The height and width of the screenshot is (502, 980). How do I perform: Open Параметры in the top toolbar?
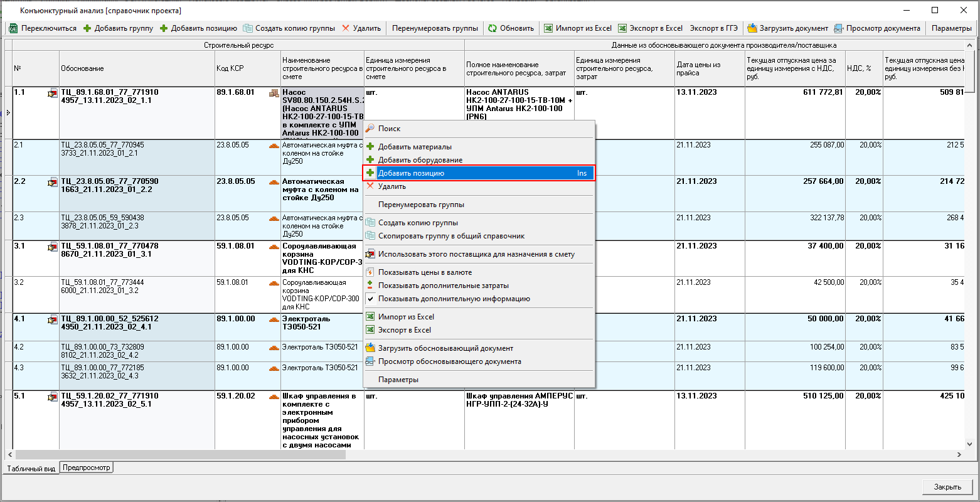click(951, 28)
